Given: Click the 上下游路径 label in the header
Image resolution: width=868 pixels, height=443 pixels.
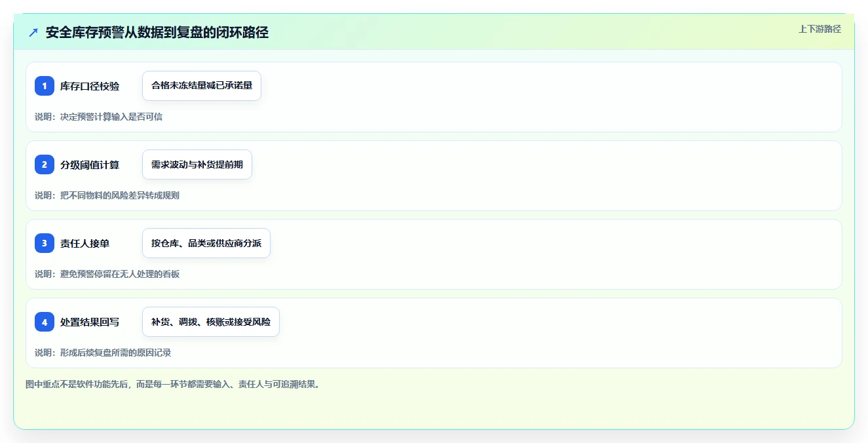Looking at the screenshot, I should click(x=820, y=29).
